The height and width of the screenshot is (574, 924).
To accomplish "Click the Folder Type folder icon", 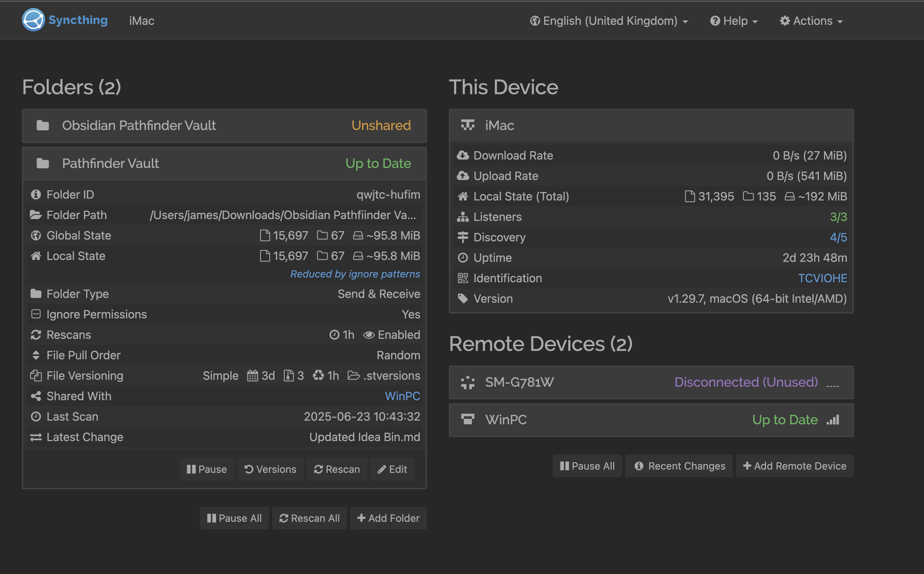I will 36,294.
